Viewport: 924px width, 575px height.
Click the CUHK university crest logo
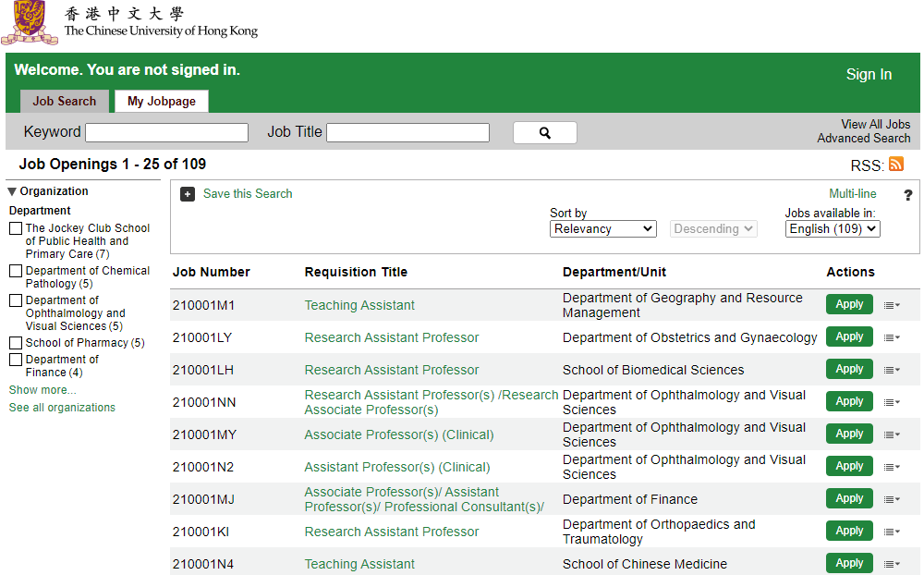30,22
